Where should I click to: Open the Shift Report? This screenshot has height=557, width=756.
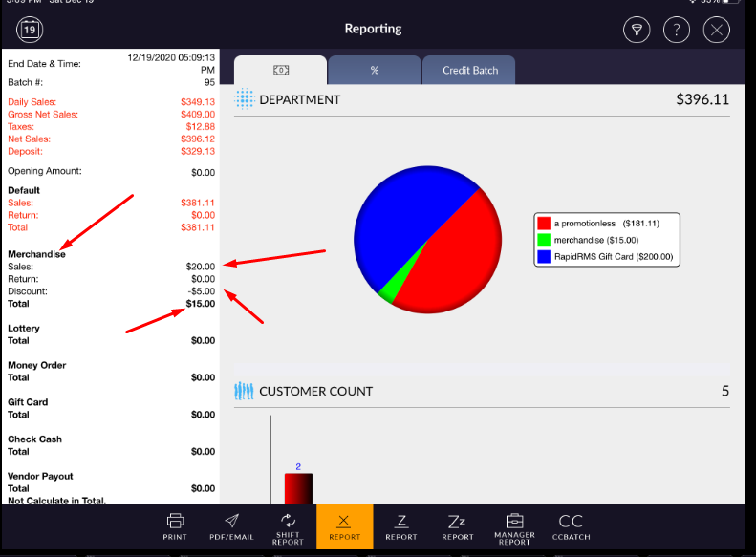288,526
